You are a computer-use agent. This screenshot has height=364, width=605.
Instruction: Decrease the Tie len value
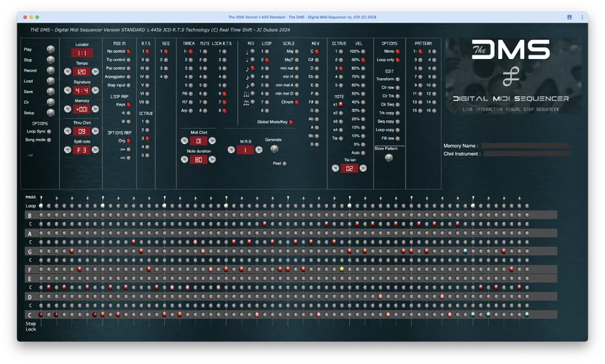[x=335, y=168]
